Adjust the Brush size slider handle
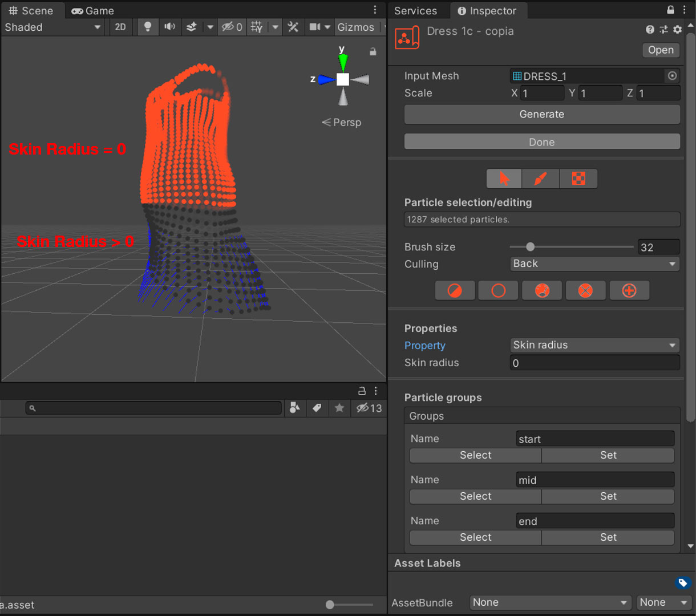 click(x=531, y=247)
